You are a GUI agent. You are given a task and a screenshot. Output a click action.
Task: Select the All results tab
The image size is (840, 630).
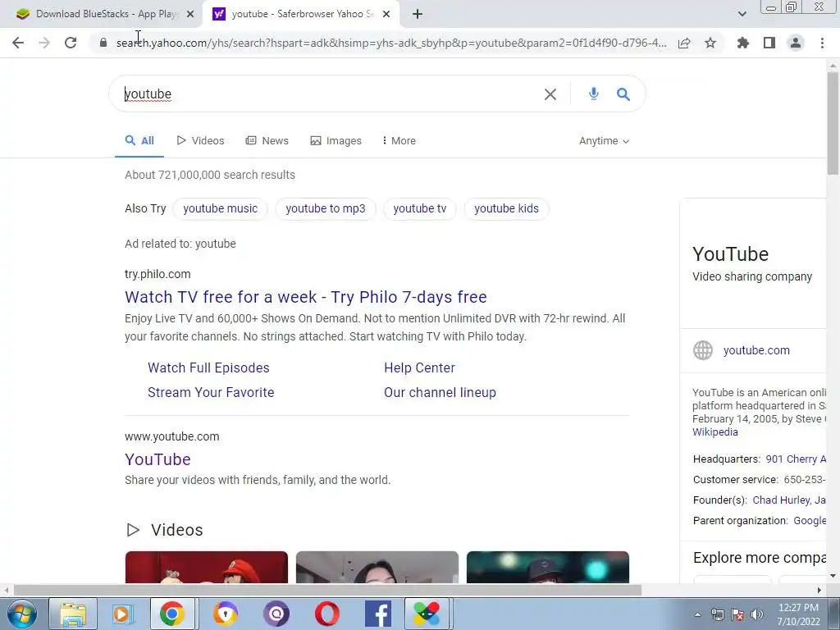coord(139,141)
